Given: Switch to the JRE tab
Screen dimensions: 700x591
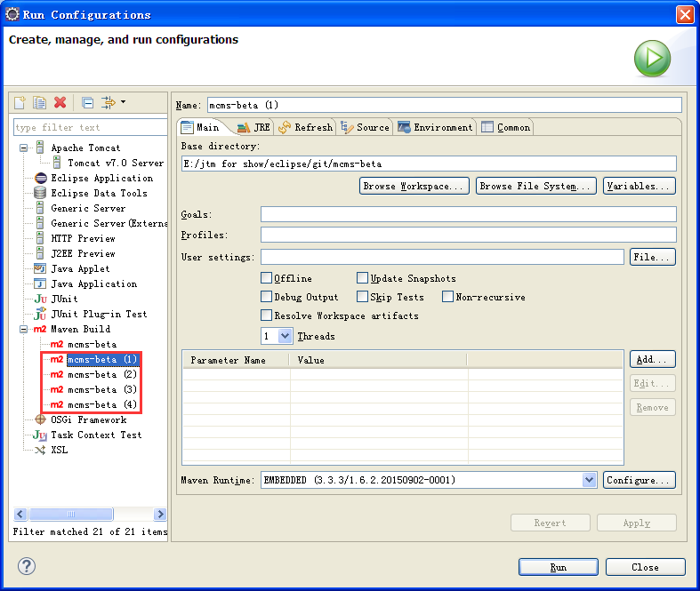Looking at the screenshot, I should tap(253, 128).
